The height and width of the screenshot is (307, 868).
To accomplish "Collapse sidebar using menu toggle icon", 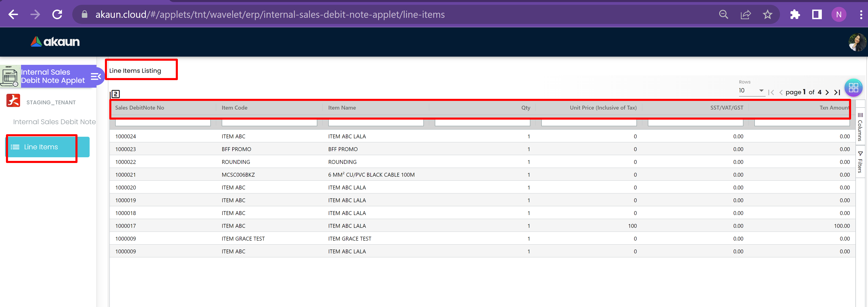I will tap(96, 76).
